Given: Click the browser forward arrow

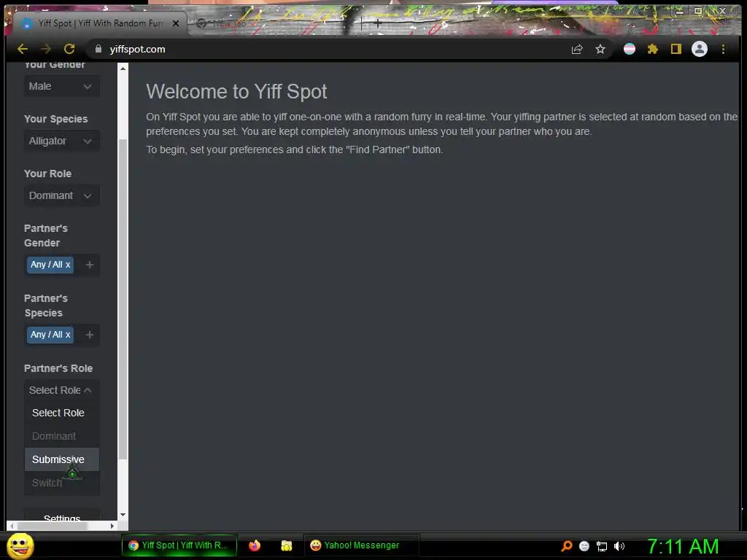Looking at the screenshot, I should (46, 49).
